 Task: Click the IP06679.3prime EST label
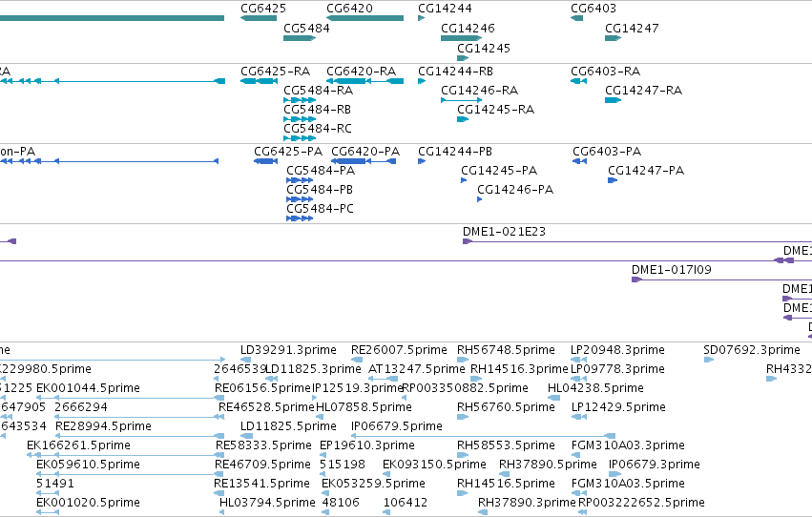[x=655, y=465]
